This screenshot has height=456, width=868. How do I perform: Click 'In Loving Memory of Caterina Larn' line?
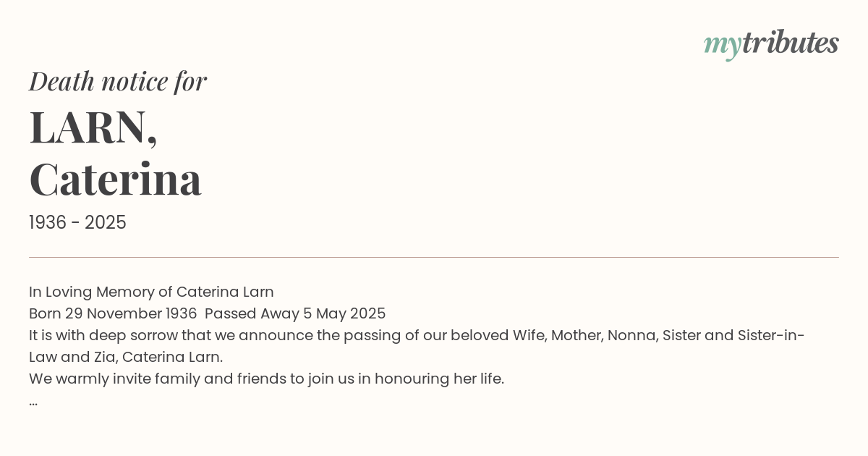(x=151, y=292)
